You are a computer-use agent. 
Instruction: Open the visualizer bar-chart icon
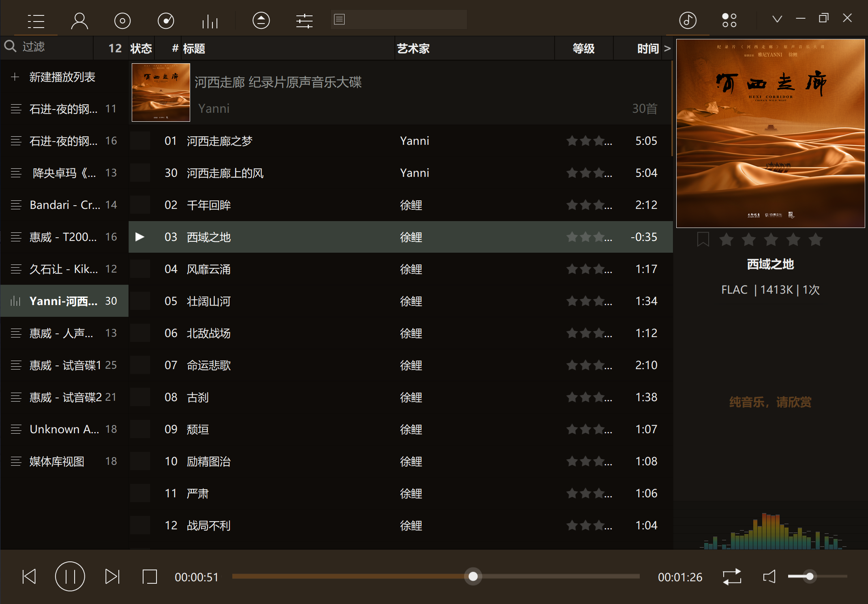click(x=210, y=21)
